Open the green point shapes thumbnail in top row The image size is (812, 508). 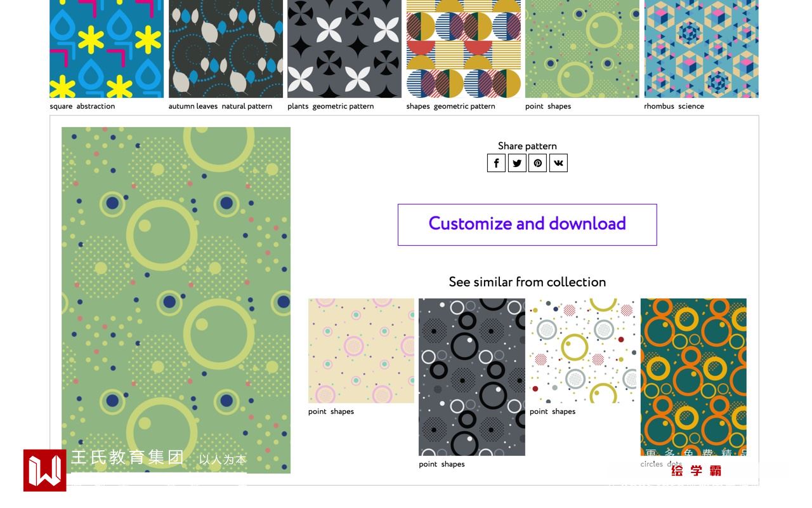[582, 49]
